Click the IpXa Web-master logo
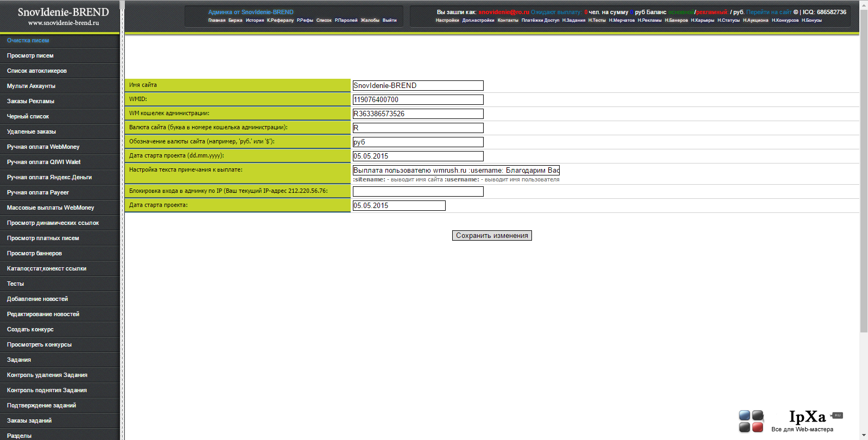Image resolution: width=868 pixels, height=440 pixels. coord(791,421)
